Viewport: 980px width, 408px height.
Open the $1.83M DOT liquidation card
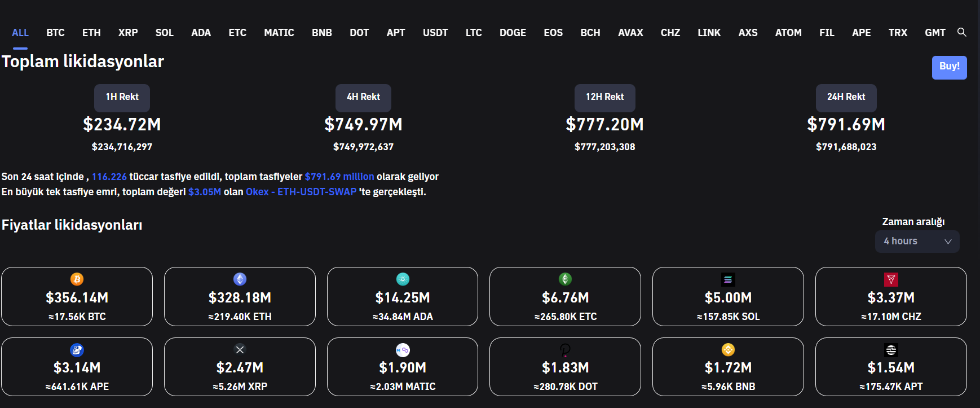pyautogui.click(x=565, y=367)
